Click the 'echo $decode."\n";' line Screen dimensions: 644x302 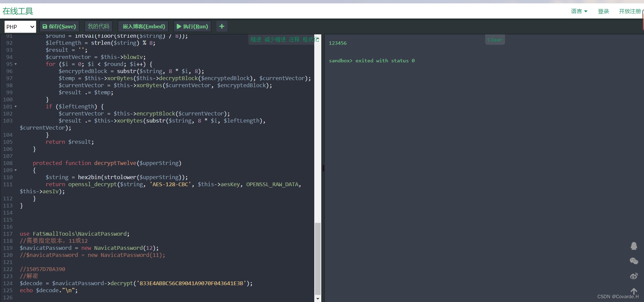[48, 291]
